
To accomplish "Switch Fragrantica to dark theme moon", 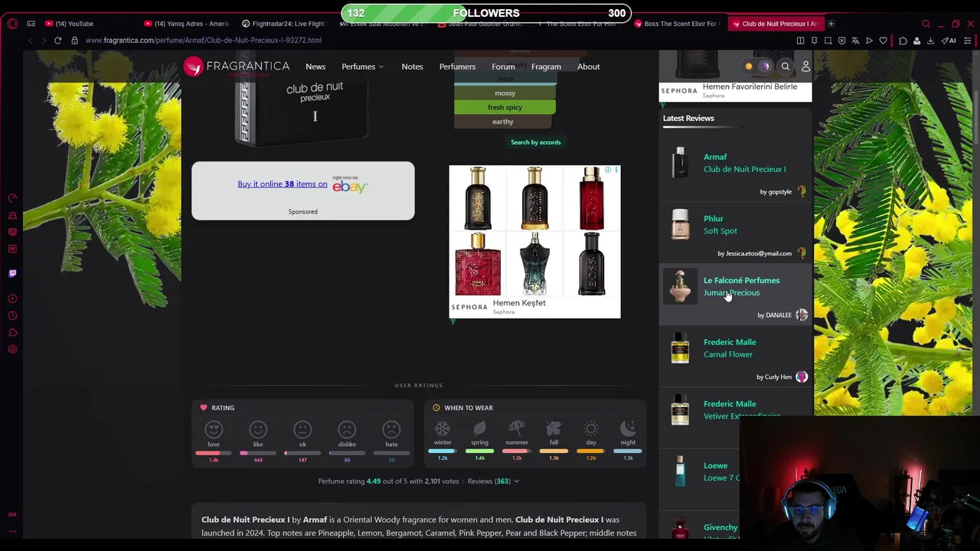I will tap(764, 67).
